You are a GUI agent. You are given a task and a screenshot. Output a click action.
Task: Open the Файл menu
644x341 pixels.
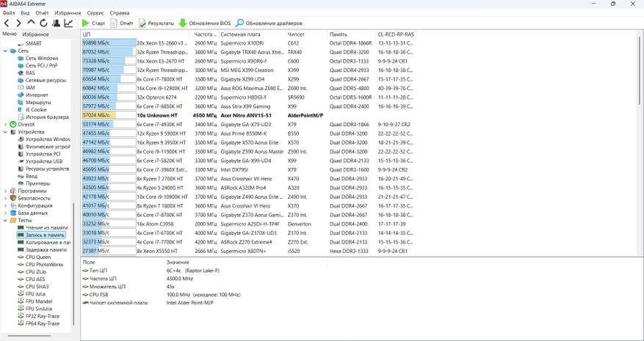[x=9, y=13]
